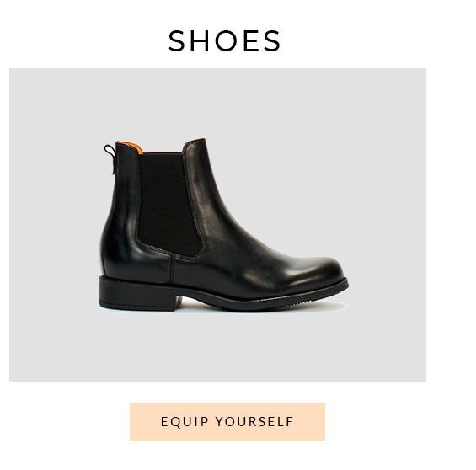
Task: Select the black Chelsea boot product image
Action: (224, 225)
